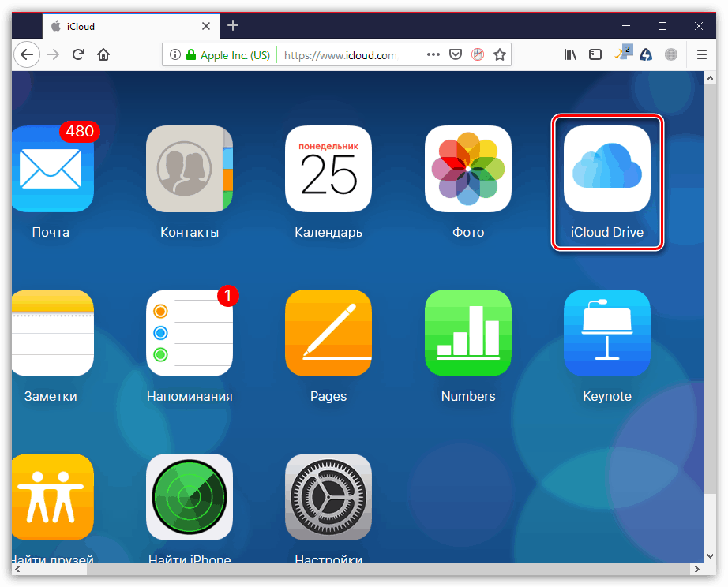Open the Календарь showing Monday 25
728x587 pixels.
click(x=328, y=169)
